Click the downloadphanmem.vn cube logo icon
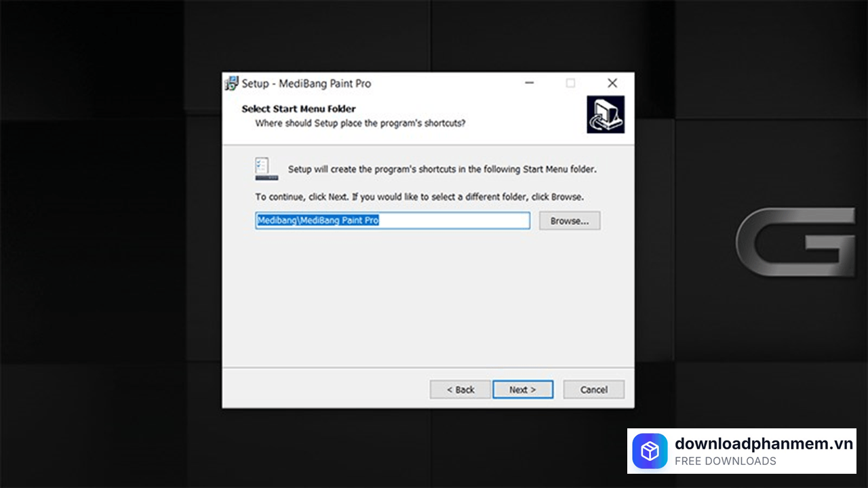Screen dimensions: 868x488 pyautogui.click(x=650, y=451)
